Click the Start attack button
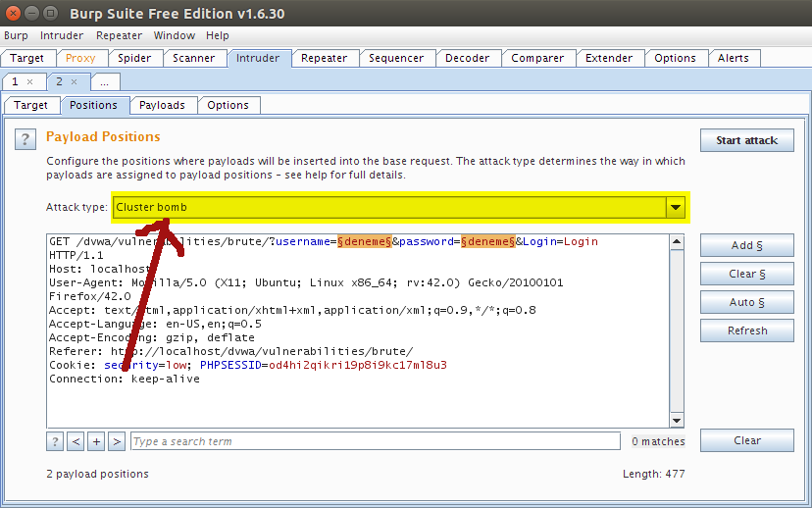The image size is (812, 508). [746, 140]
